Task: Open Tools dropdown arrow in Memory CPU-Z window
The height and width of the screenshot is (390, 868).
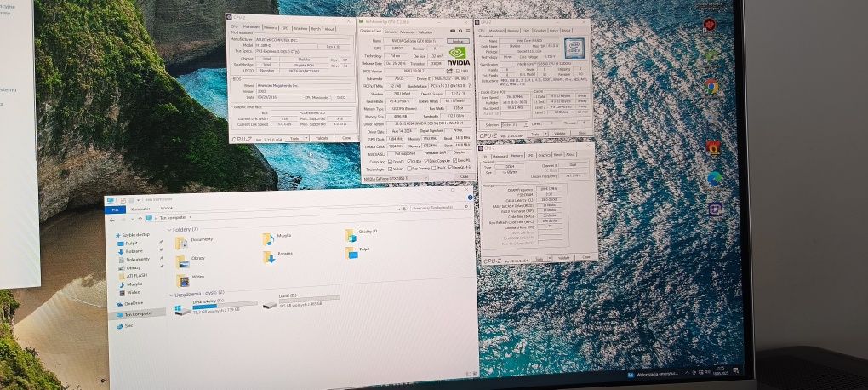Action: coord(549,258)
